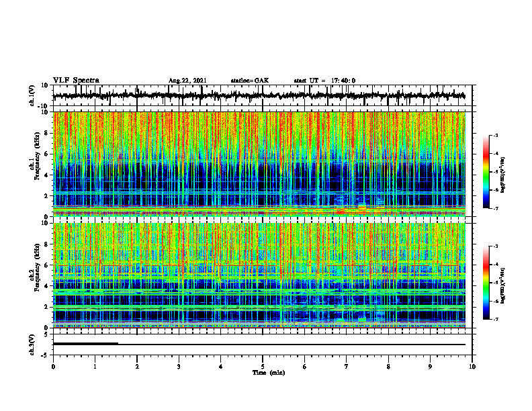Click "-3" on the ch.2 colorbar
Viewport: 532px width, 411px height.
coord(495,246)
